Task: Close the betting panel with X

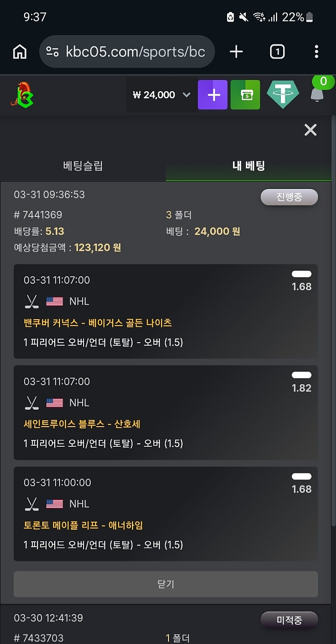Action: (311, 130)
